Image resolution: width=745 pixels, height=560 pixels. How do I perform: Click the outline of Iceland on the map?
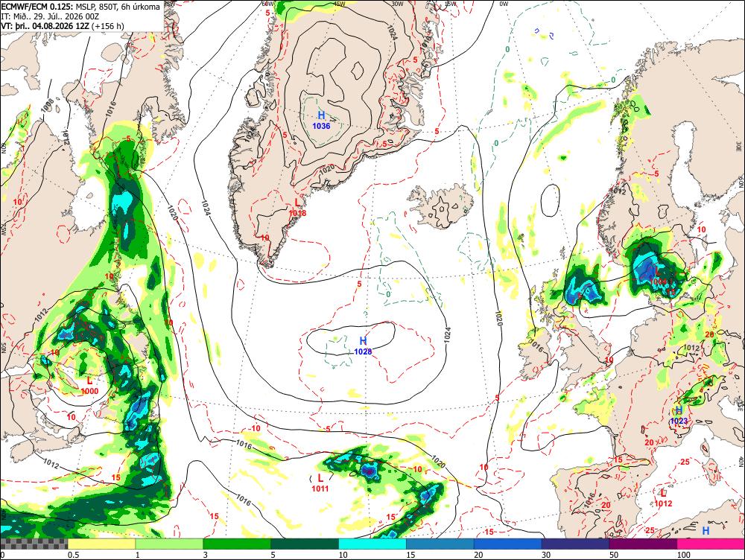click(x=440, y=206)
